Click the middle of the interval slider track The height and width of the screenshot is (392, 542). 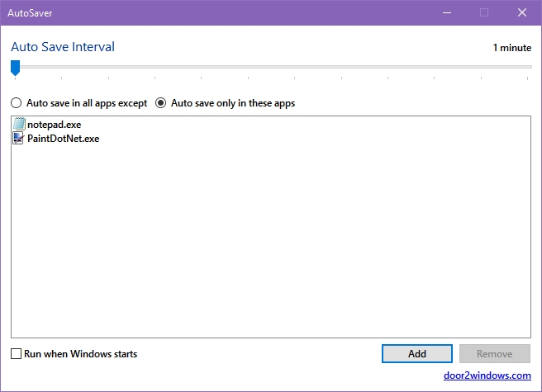pyautogui.click(x=271, y=67)
